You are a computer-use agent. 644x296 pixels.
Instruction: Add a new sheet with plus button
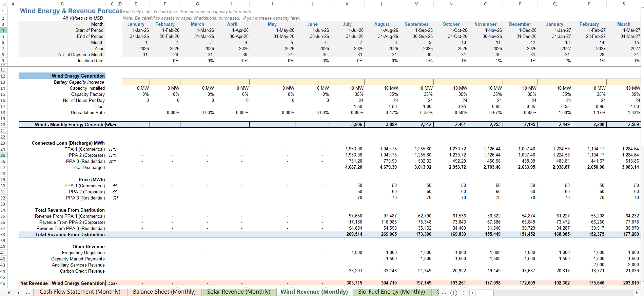click(x=454, y=293)
